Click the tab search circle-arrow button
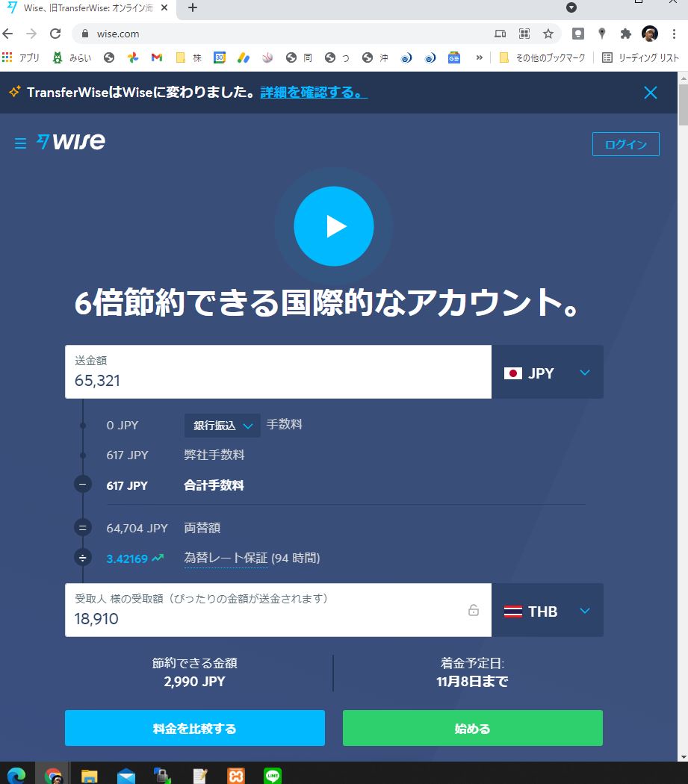 tap(571, 7)
